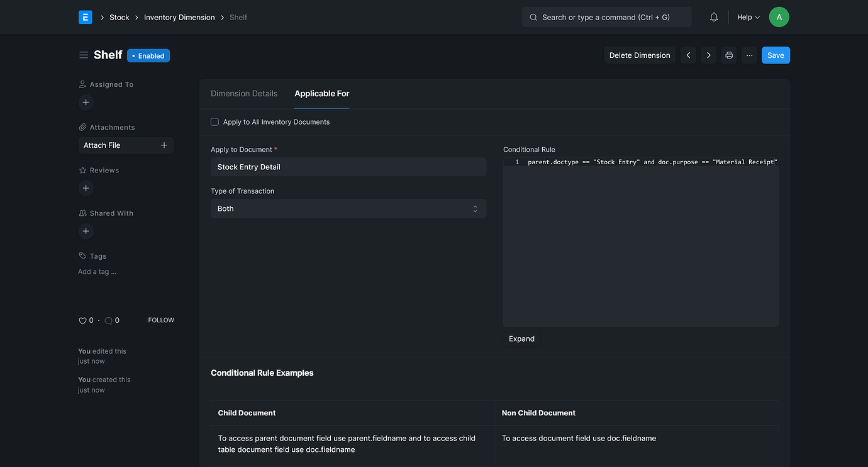Click the plus under Assigned To
The height and width of the screenshot is (467, 868).
(x=86, y=102)
